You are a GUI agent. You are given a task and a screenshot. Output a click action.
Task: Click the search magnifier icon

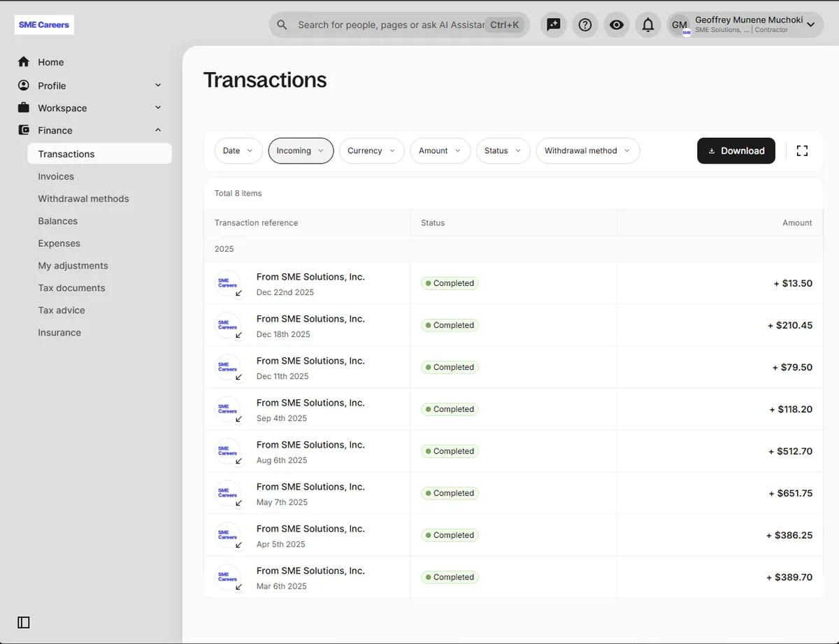click(x=282, y=25)
